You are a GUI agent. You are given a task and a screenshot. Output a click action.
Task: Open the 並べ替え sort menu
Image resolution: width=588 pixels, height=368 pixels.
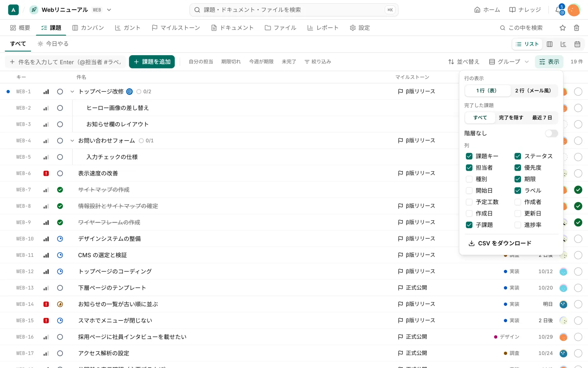[x=464, y=62]
